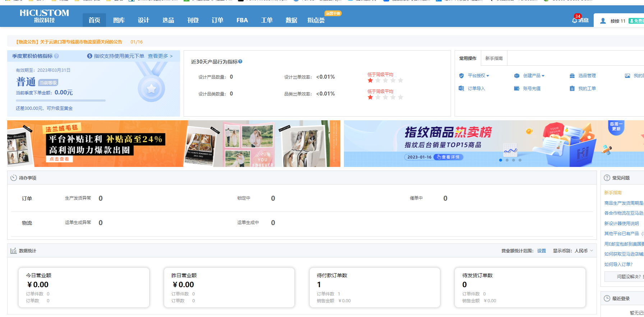
Task: Go to FBA menu
Action: click(x=242, y=20)
